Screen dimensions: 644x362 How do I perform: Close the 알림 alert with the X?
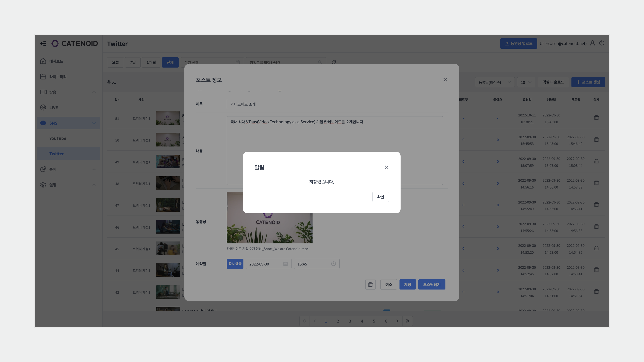[386, 167]
